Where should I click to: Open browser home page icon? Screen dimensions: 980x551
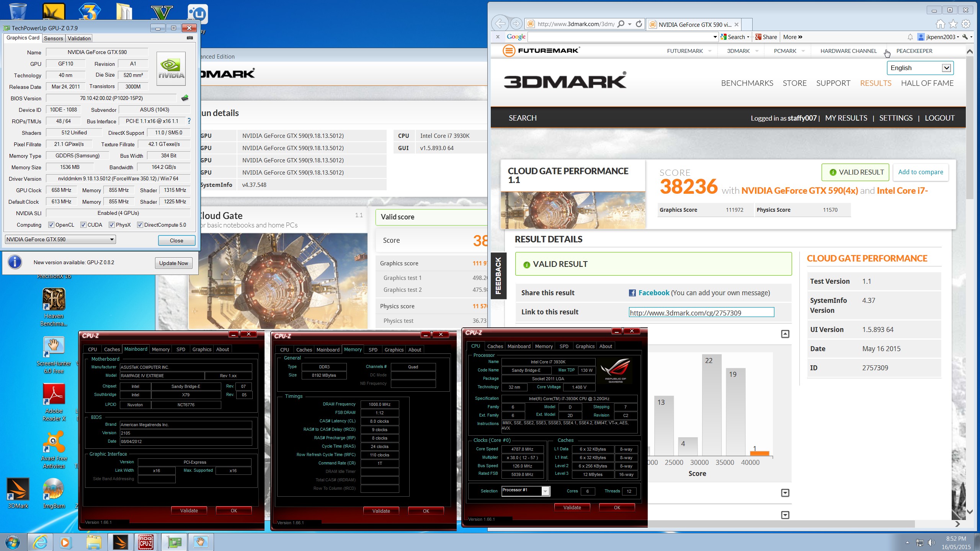click(941, 24)
